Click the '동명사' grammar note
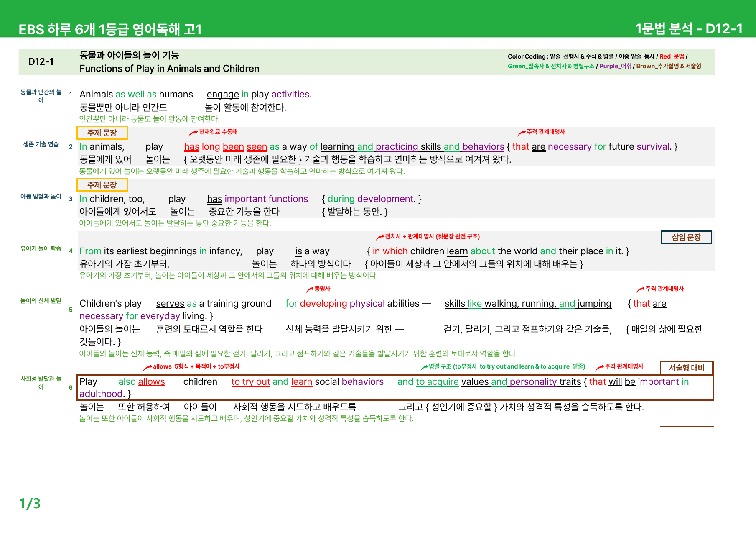 [x=322, y=289]
